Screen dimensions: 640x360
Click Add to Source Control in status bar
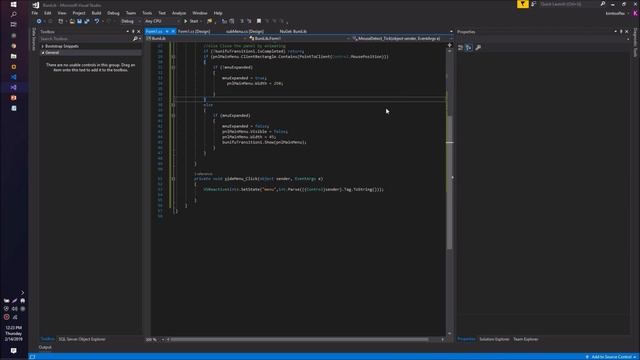pos(611,357)
